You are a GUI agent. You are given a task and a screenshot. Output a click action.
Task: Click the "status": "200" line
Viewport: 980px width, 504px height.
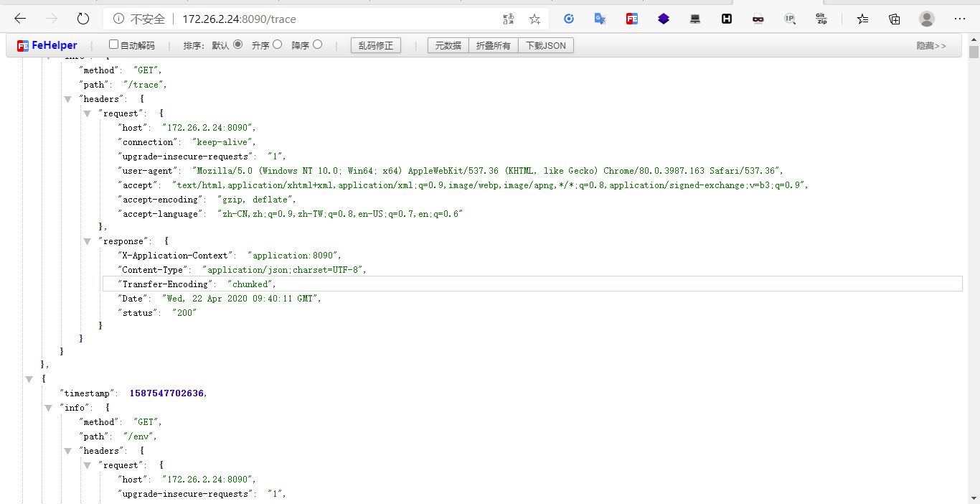[157, 313]
